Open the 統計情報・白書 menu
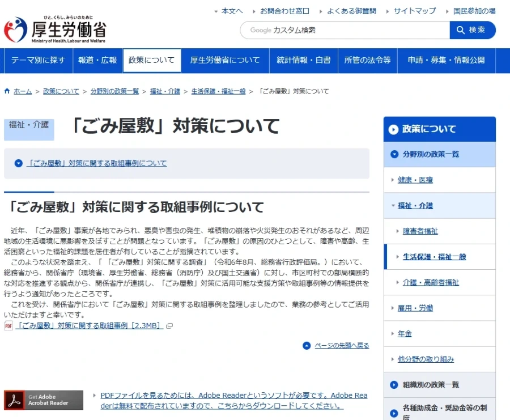The image size is (510, 420). (304, 60)
